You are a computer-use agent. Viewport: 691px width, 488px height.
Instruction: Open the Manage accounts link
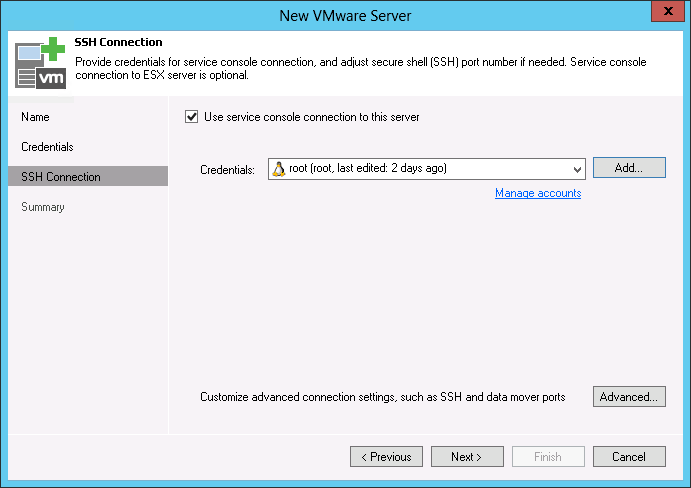538,193
